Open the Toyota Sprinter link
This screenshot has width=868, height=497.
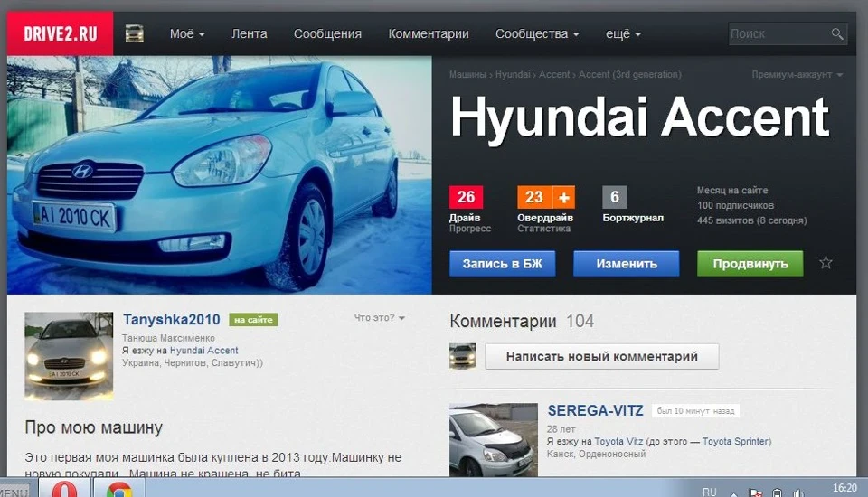(735, 441)
